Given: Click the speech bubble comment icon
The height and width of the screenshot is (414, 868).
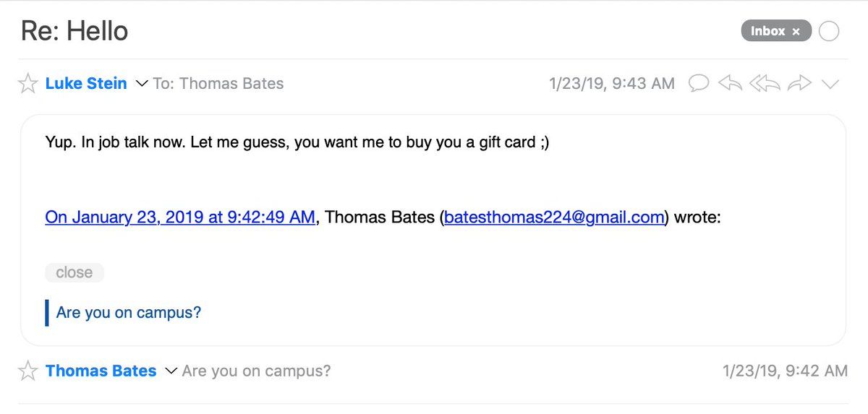Looking at the screenshot, I should click(x=698, y=84).
